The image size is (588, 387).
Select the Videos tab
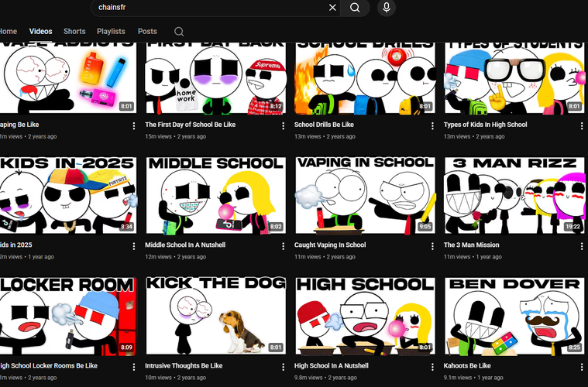click(x=41, y=32)
